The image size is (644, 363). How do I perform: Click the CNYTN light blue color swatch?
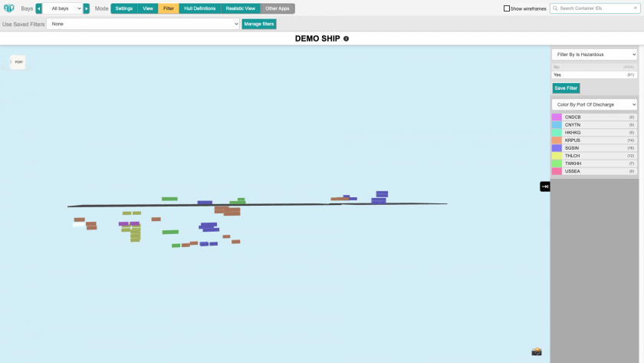coord(557,125)
